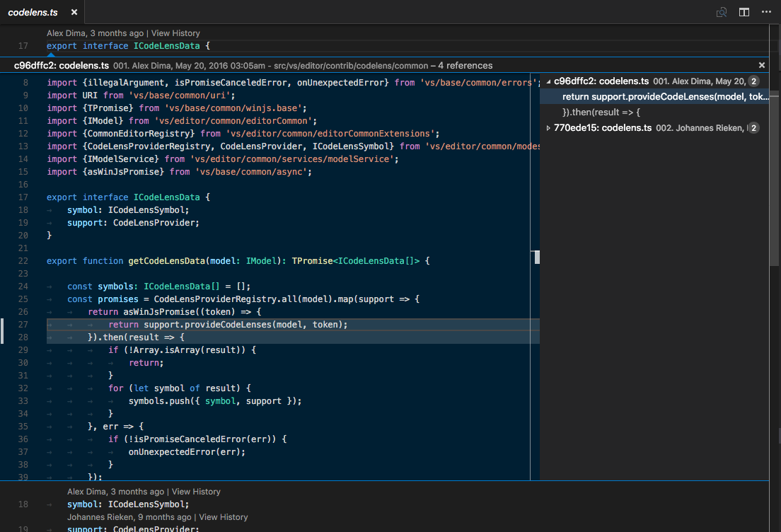The width and height of the screenshot is (781, 532).
Task: Select the 'return support.provideCodeLenses' reference entry
Action: click(x=665, y=97)
